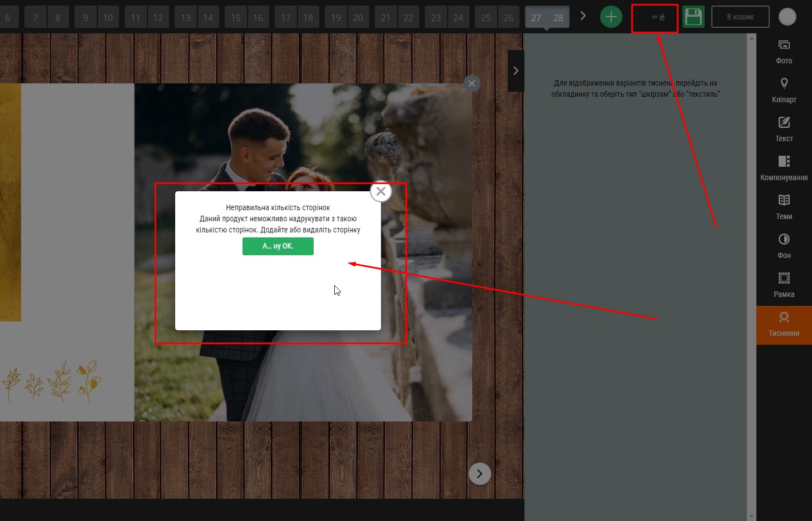The height and width of the screenshot is (521, 812).
Task: Go to next spread with round arrow
Action: pyautogui.click(x=479, y=474)
